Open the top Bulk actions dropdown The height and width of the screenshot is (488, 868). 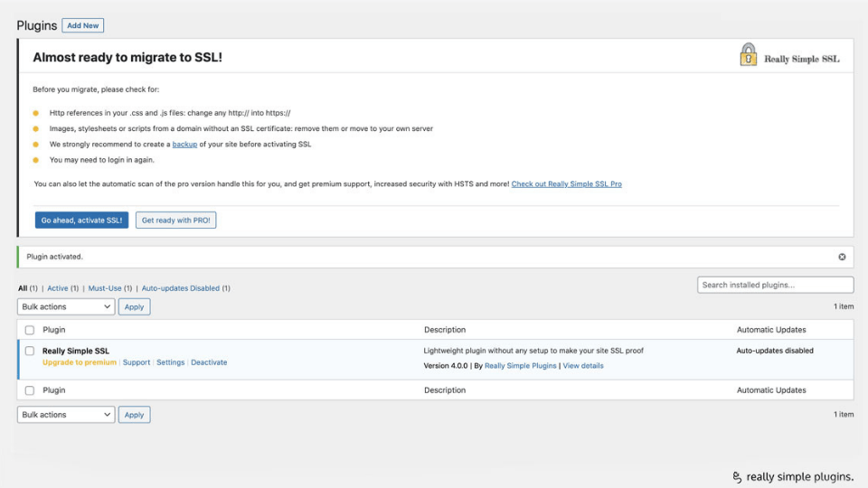coord(66,306)
